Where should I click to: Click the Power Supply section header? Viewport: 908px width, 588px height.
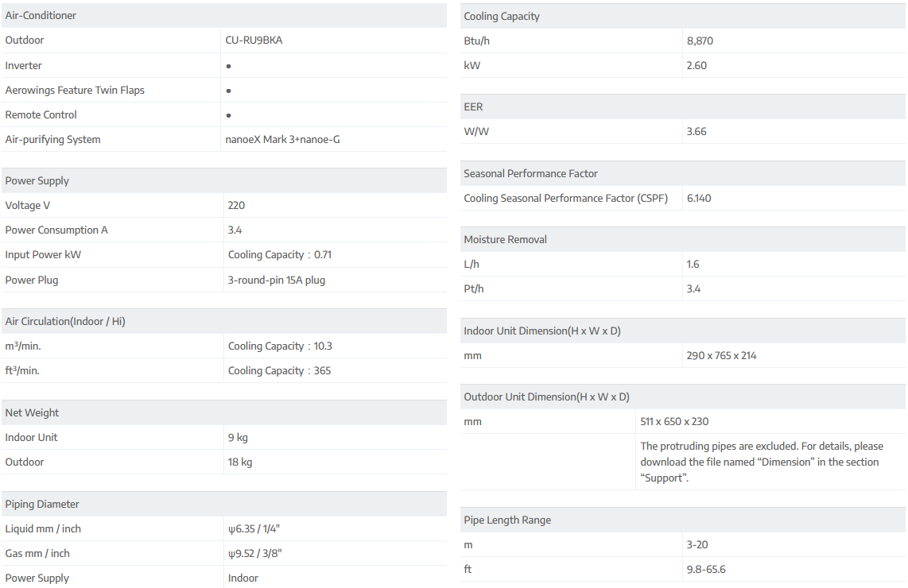(37, 181)
